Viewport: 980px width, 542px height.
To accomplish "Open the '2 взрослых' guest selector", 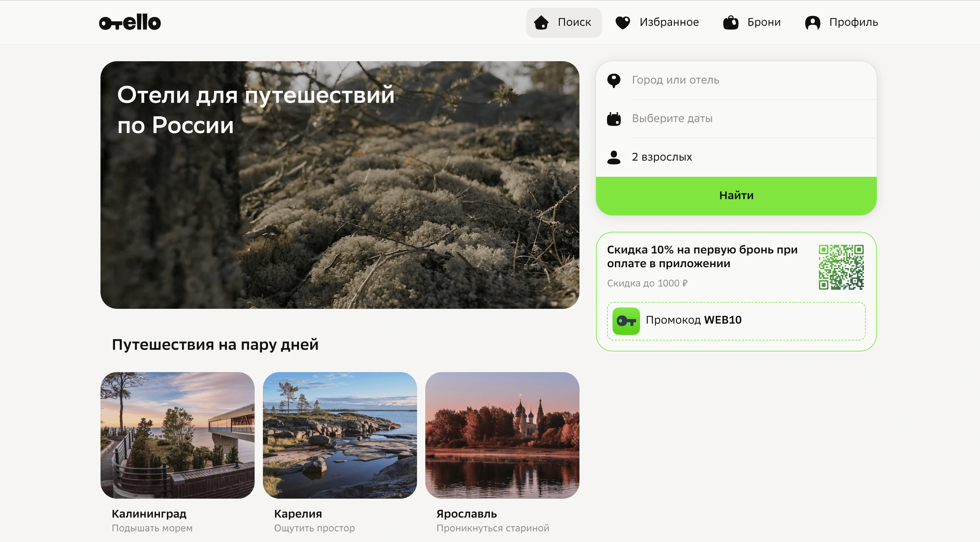I will [x=736, y=157].
